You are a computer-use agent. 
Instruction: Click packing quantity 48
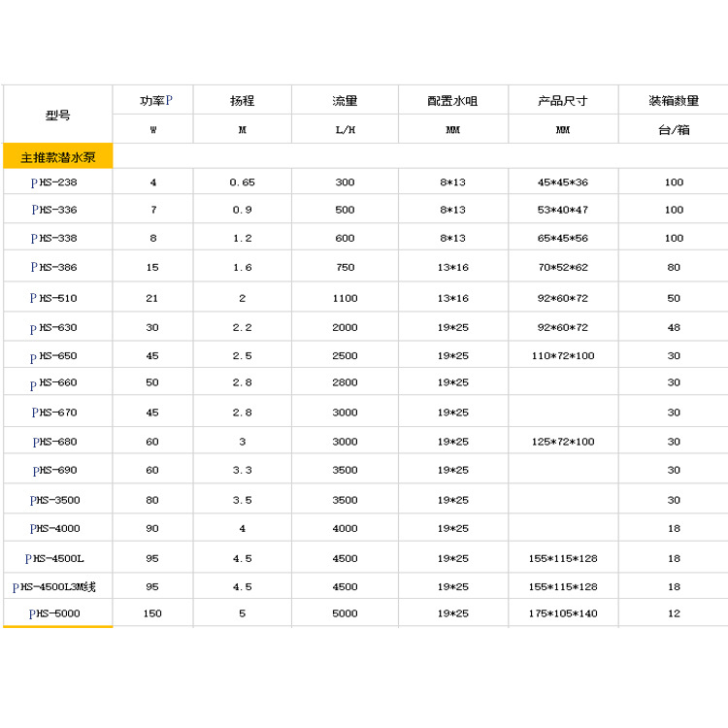click(674, 327)
